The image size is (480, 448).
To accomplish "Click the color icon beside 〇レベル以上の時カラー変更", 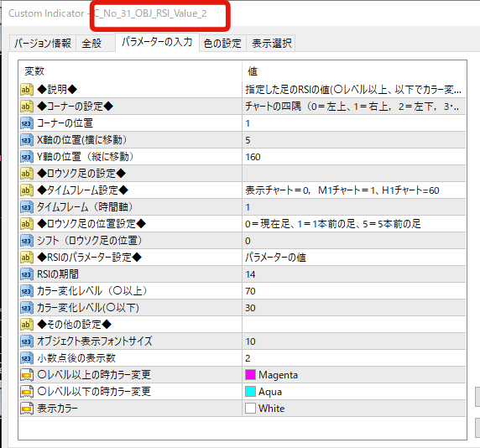I will tap(27, 375).
